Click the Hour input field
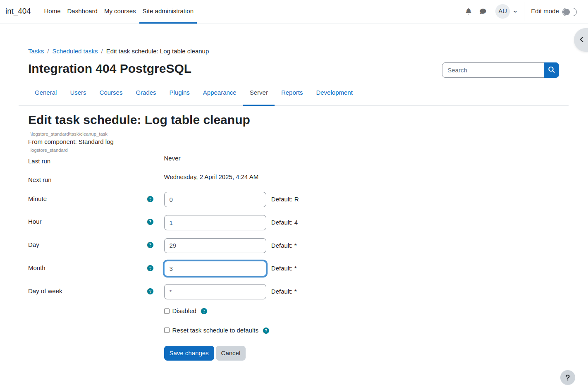Image resolution: width=588 pixels, height=385 pixels. coord(215,222)
